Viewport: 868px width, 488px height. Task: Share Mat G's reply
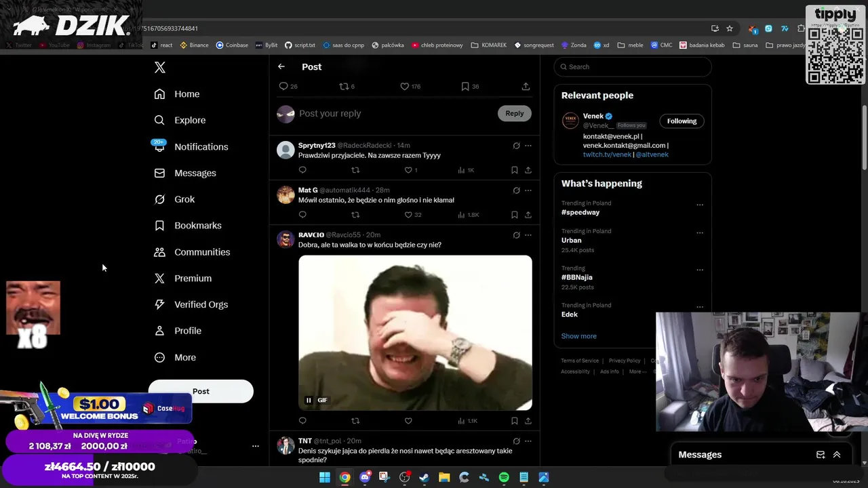528,215
